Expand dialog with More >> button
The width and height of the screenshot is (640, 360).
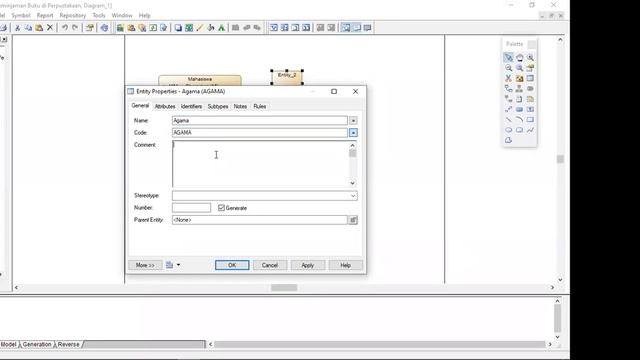[x=145, y=265]
